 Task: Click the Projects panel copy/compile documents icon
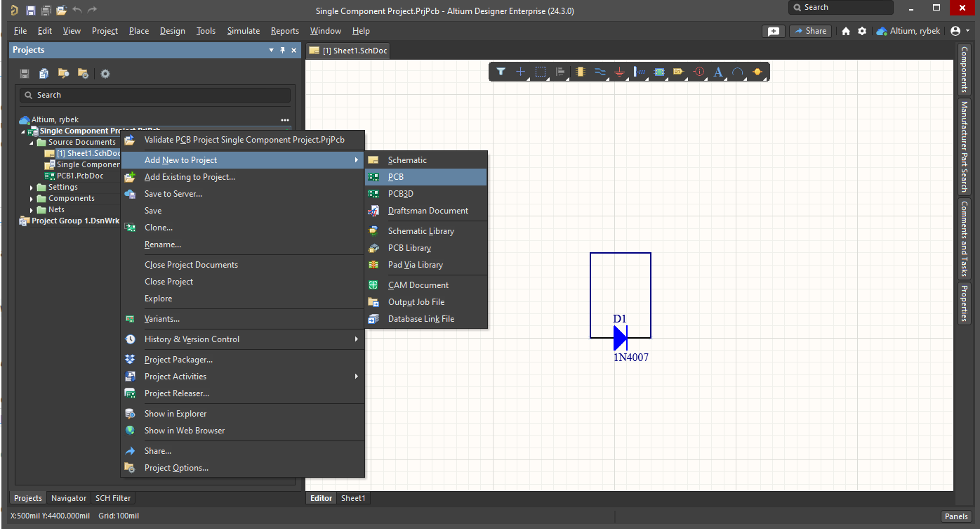coord(44,74)
